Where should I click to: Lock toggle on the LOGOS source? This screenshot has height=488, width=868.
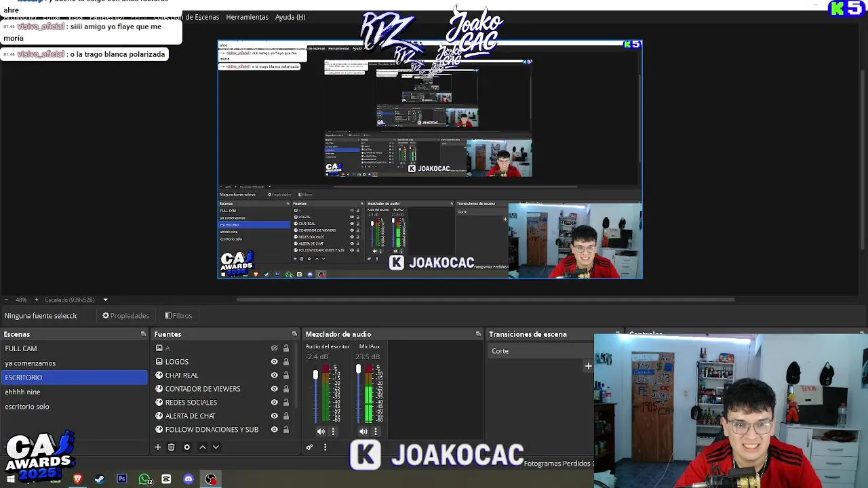click(285, 362)
